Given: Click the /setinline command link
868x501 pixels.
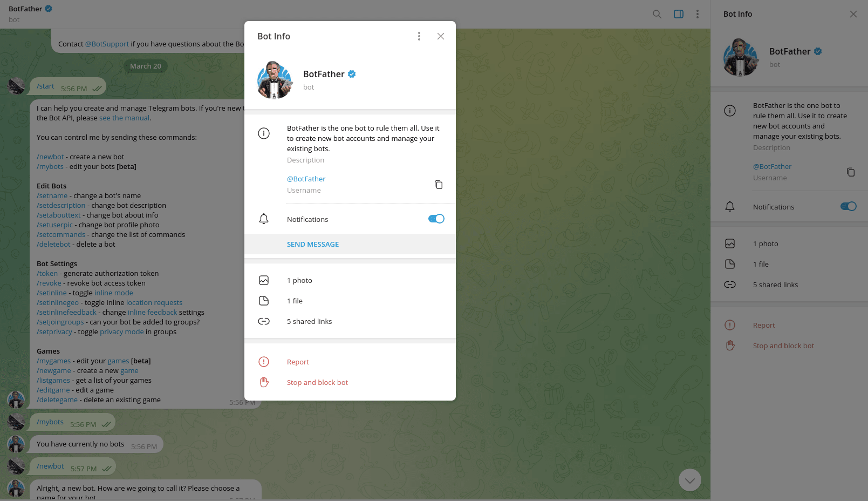Looking at the screenshot, I should click(x=52, y=293).
